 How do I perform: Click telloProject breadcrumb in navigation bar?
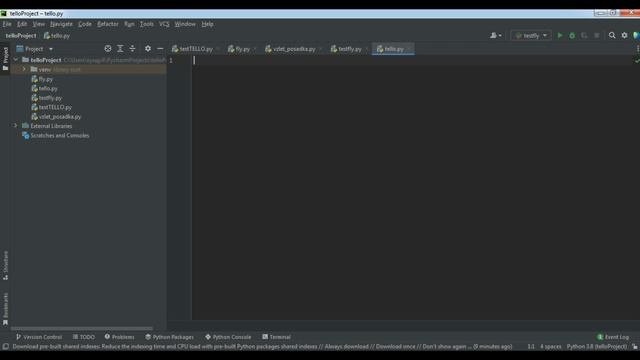point(21,36)
